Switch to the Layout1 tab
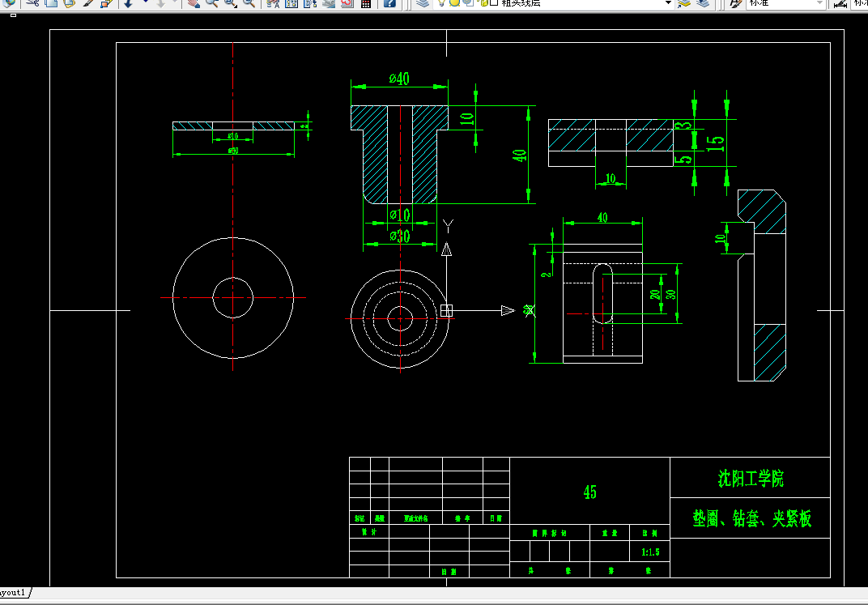Viewport: 868px width, 605px height. pyautogui.click(x=13, y=592)
